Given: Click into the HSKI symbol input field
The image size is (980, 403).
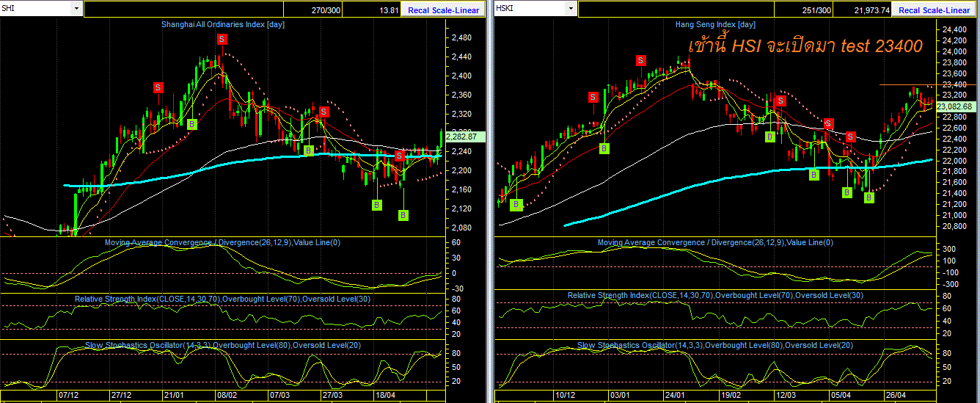Looking at the screenshot, I should point(530,9).
